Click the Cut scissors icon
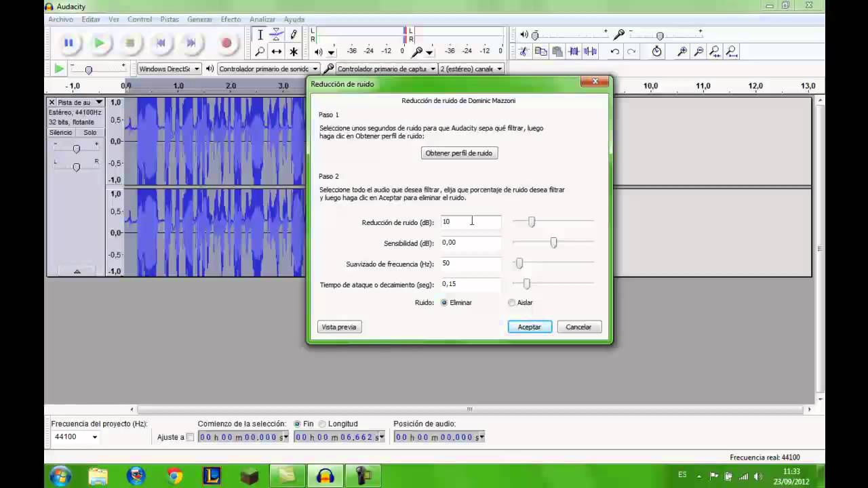This screenshot has height=488, width=868. point(524,52)
